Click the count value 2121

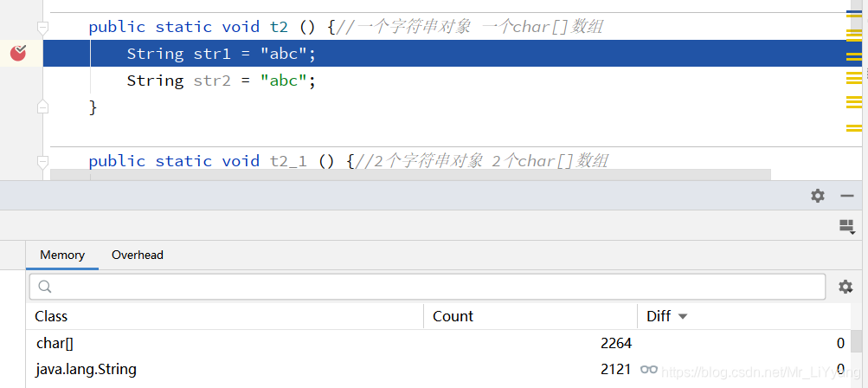616,369
